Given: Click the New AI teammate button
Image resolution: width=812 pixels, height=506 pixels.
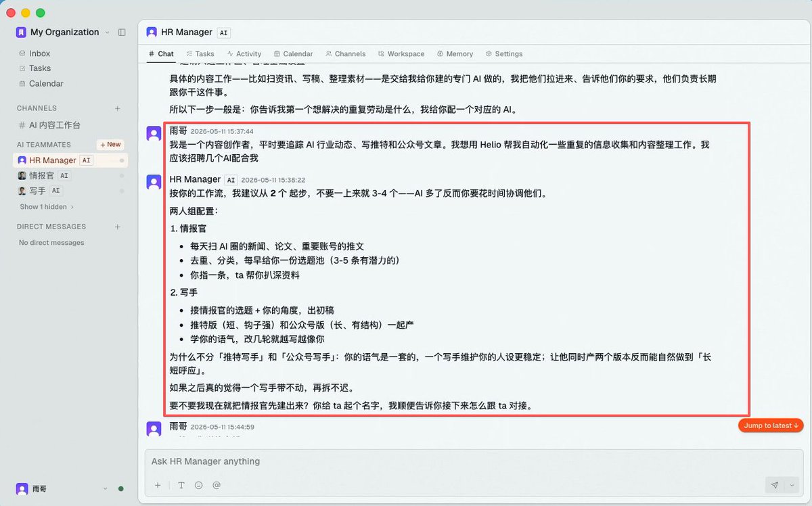Looking at the screenshot, I should (x=110, y=144).
